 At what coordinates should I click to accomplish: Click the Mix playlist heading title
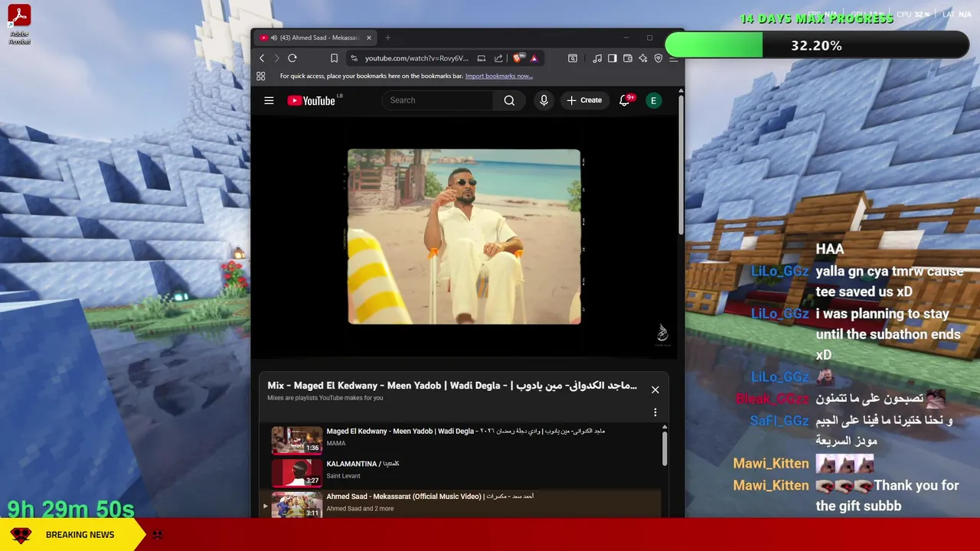[x=452, y=386]
